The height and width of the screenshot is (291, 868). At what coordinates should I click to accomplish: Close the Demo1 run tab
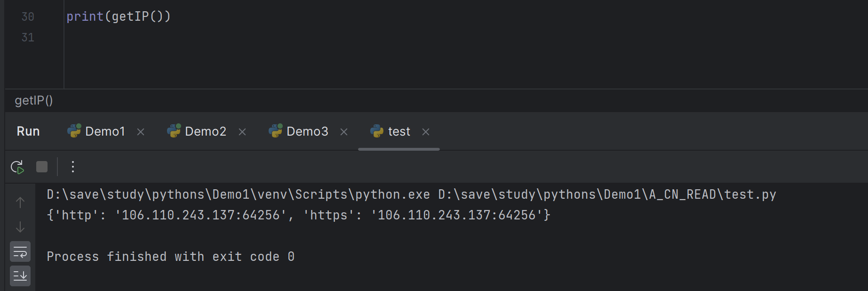coord(141,132)
